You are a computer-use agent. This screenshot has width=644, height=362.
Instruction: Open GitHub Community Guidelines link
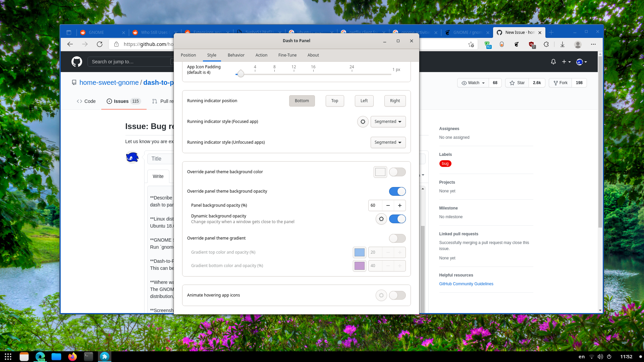[466, 284]
